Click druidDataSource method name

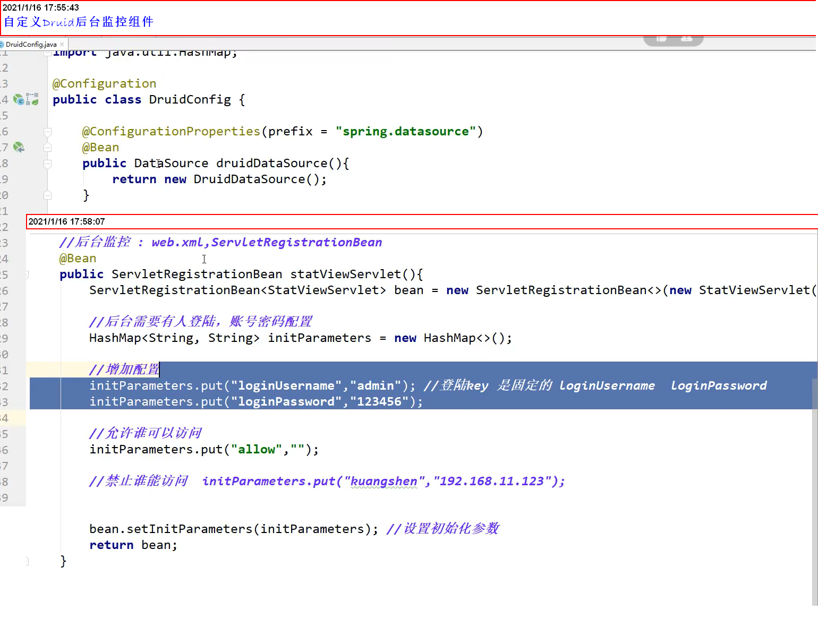click(x=271, y=163)
